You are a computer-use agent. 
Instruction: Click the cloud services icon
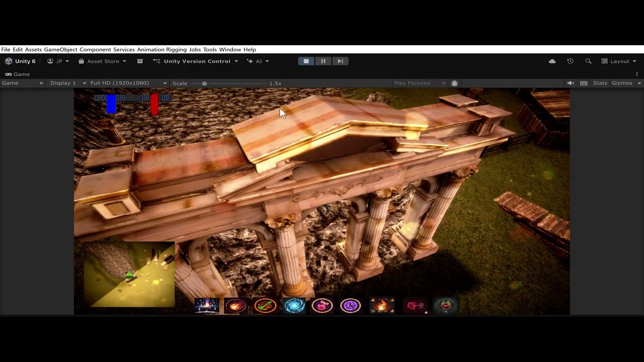click(552, 61)
